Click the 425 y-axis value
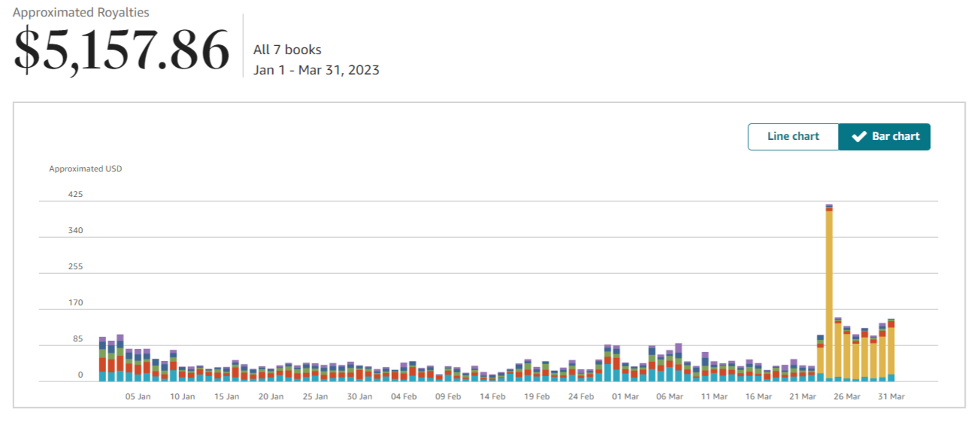This screenshot has height=425, width=980. pos(75,194)
